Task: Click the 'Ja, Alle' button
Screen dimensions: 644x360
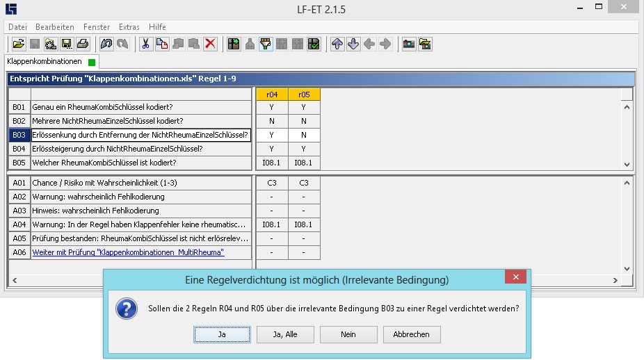Action: pos(285,334)
